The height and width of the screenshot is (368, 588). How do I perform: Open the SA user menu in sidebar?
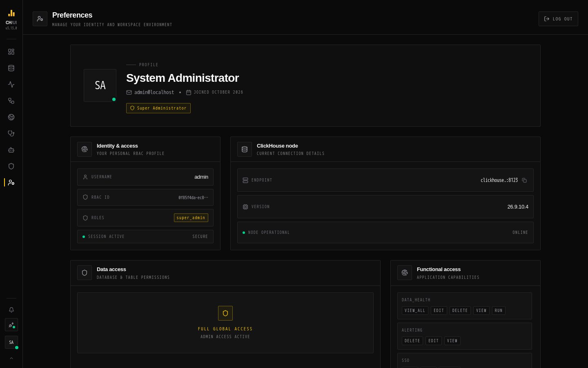(11, 343)
